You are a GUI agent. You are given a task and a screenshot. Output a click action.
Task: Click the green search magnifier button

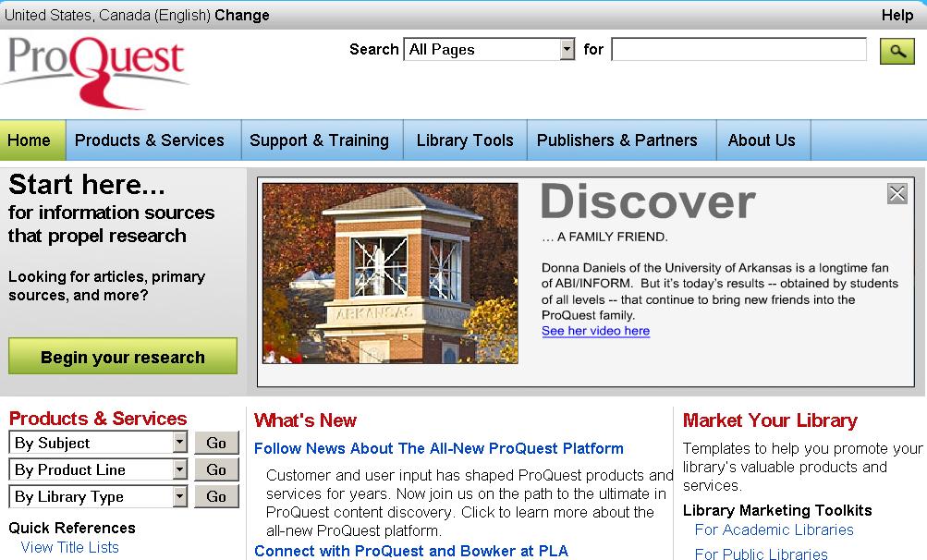click(x=897, y=51)
